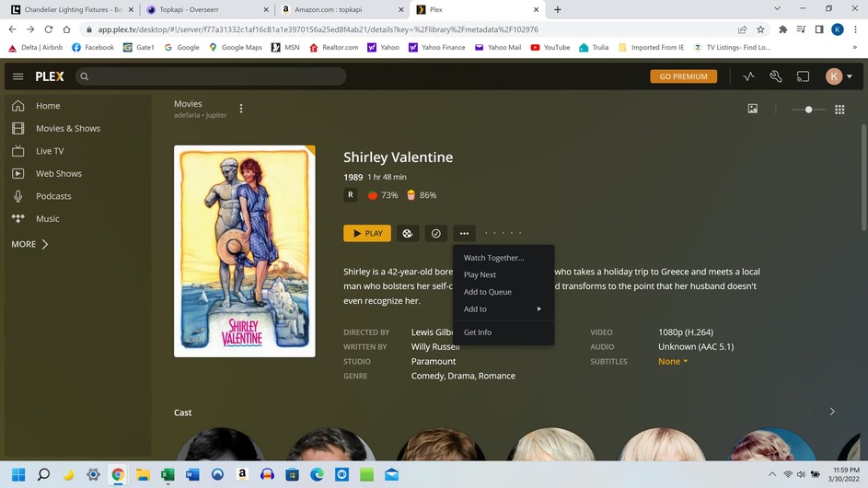The height and width of the screenshot is (488, 868).
Task: Click the Plex search field
Action: click(x=211, y=76)
